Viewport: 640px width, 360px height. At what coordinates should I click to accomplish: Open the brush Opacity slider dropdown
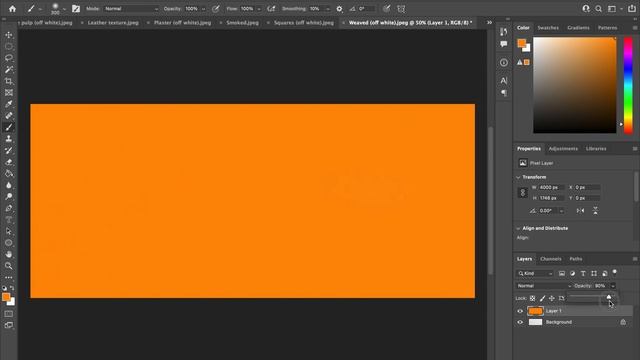coord(203,9)
